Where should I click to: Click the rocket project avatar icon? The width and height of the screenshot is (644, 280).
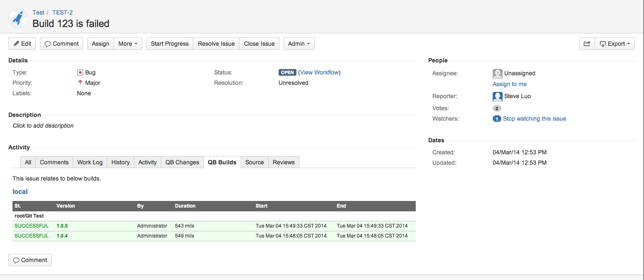click(18, 18)
